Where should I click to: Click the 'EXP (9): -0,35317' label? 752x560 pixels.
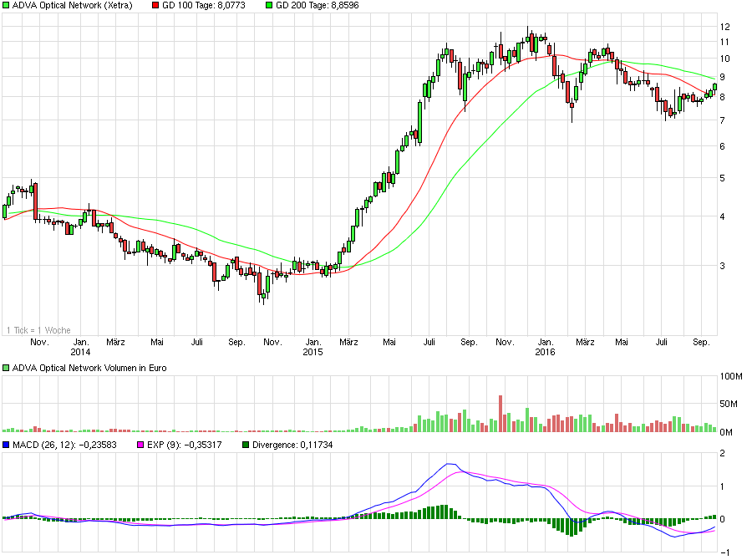coord(185,445)
